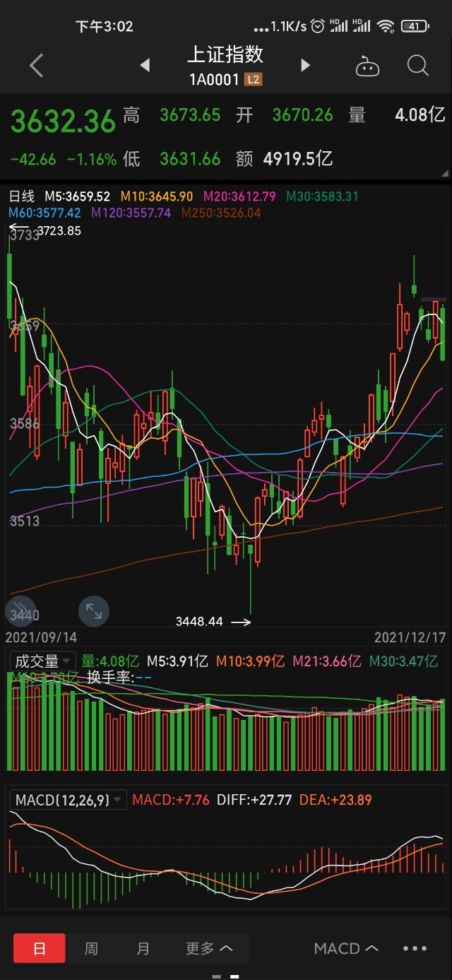
Task: Select the 日 daily period
Action: (x=40, y=948)
